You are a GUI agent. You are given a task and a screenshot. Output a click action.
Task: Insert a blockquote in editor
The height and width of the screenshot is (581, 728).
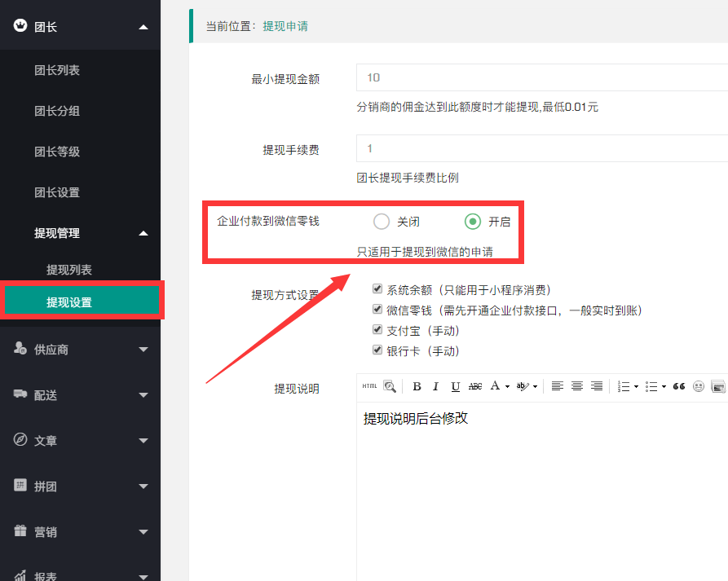(679, 386)
